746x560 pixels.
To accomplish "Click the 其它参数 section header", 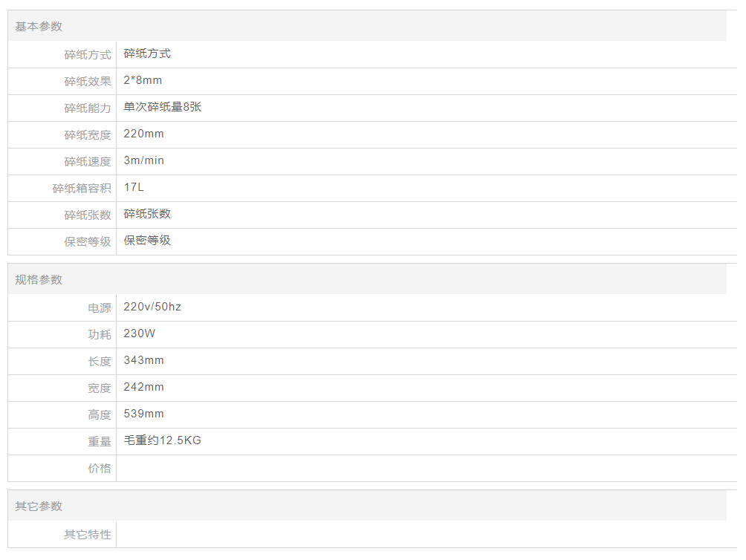I will tap(39, 507).
